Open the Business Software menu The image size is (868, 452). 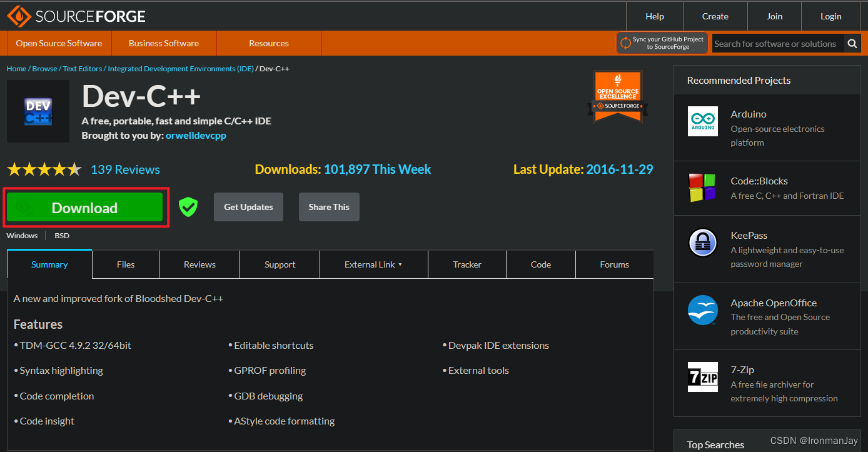164,43
